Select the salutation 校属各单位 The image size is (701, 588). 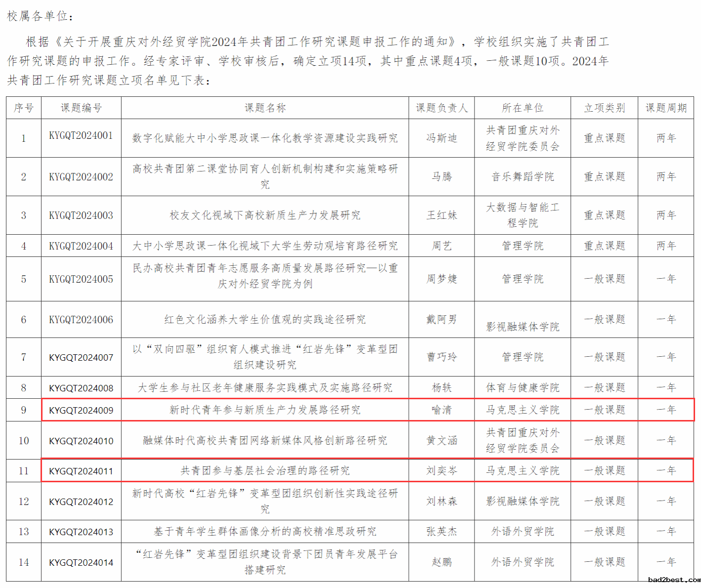pyautogui.click(x=37, y=16)
